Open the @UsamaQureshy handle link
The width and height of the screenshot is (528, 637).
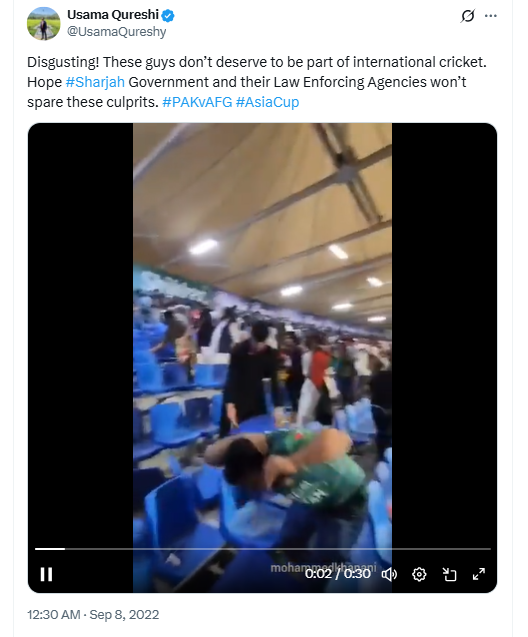[x=117, y=32]
